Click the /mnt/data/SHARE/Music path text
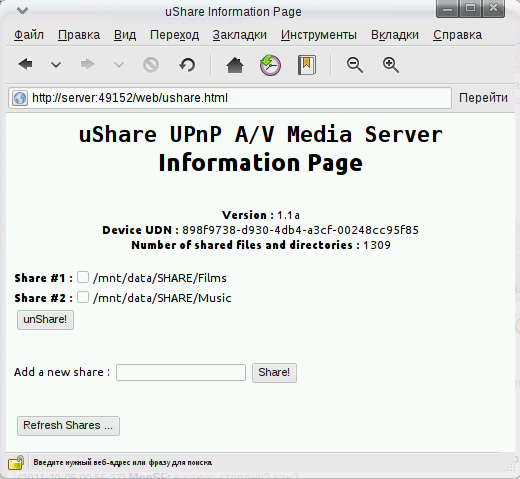Viewport: 520px width, 479px height. pyautogui.click(x=162, y=298)
